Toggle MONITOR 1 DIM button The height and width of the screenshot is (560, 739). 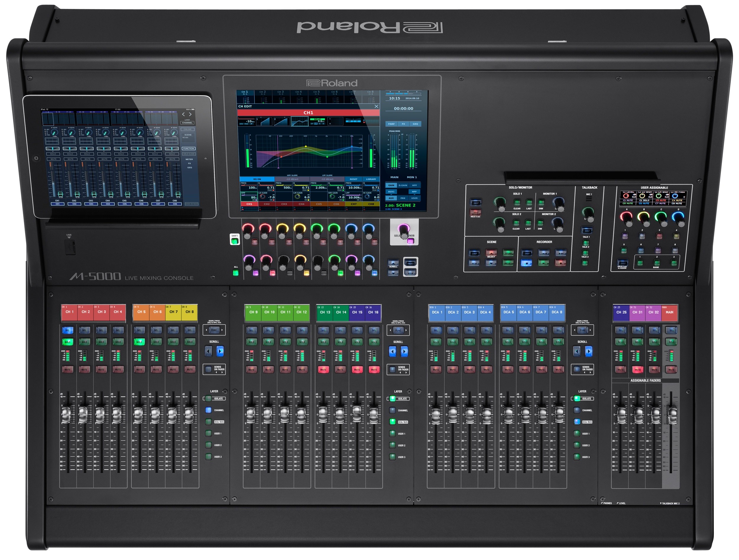(x=541, y=202)
